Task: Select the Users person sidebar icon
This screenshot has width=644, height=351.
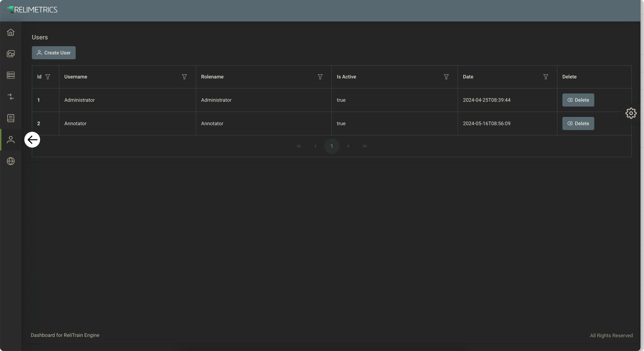Action: coord(11,140)
